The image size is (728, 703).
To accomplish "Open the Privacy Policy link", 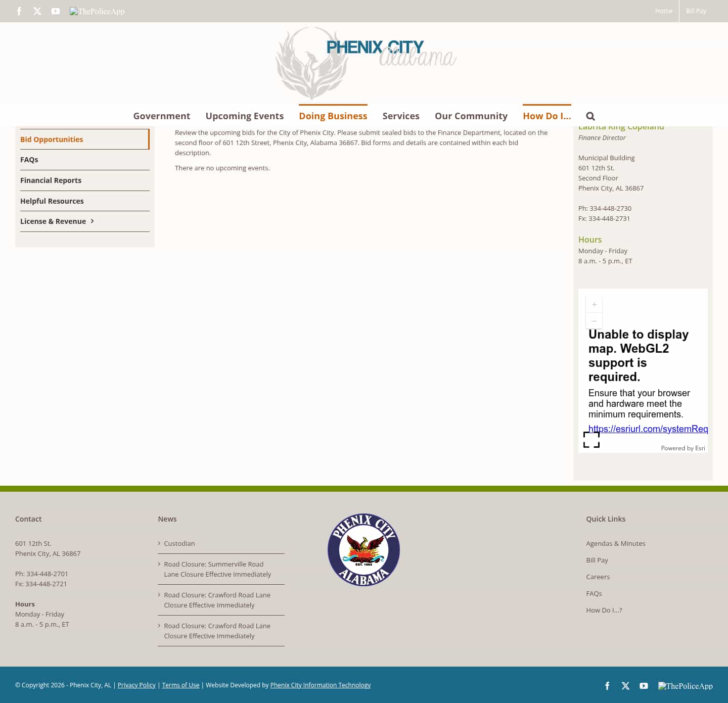I will tap(136, 685).
